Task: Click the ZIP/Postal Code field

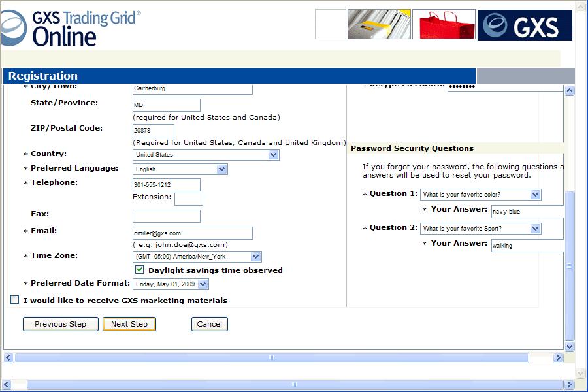Action: [x=154, y=131]
